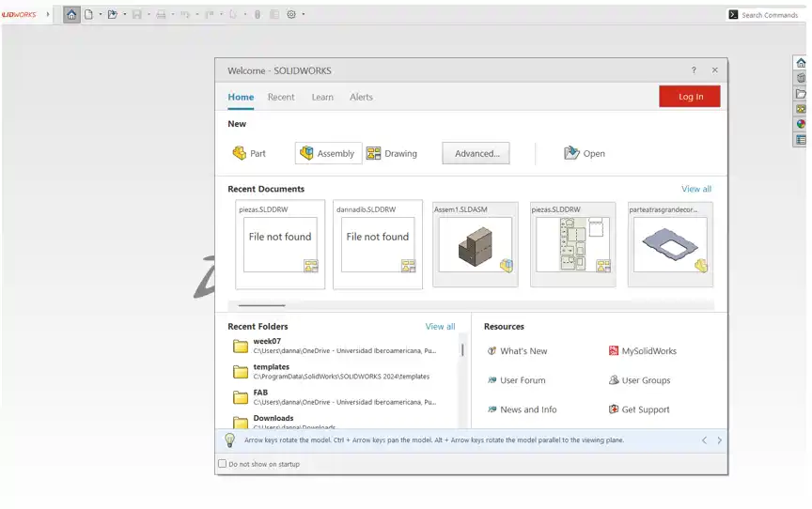Open the Assem1.SLDASM thumbnail
The width and height of the screenshot is (812, 509).
pyautogui.click(x=476, y=244)
